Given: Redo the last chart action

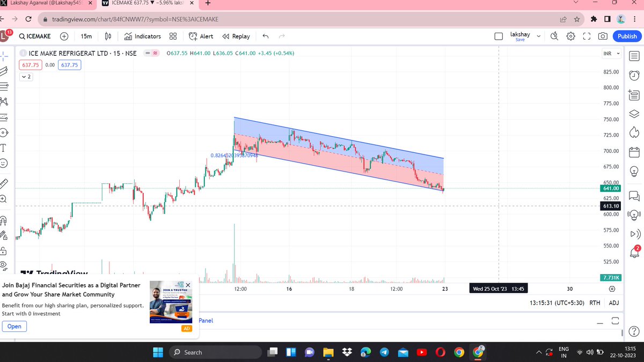Looking at the screenshot, I should [282, 36].
